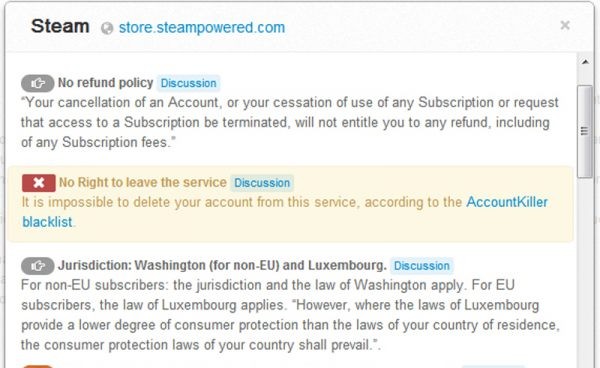Follow the AccountKiller blacklist link
This screenshot has height=368, width=600.
click(x=507, y=202)
